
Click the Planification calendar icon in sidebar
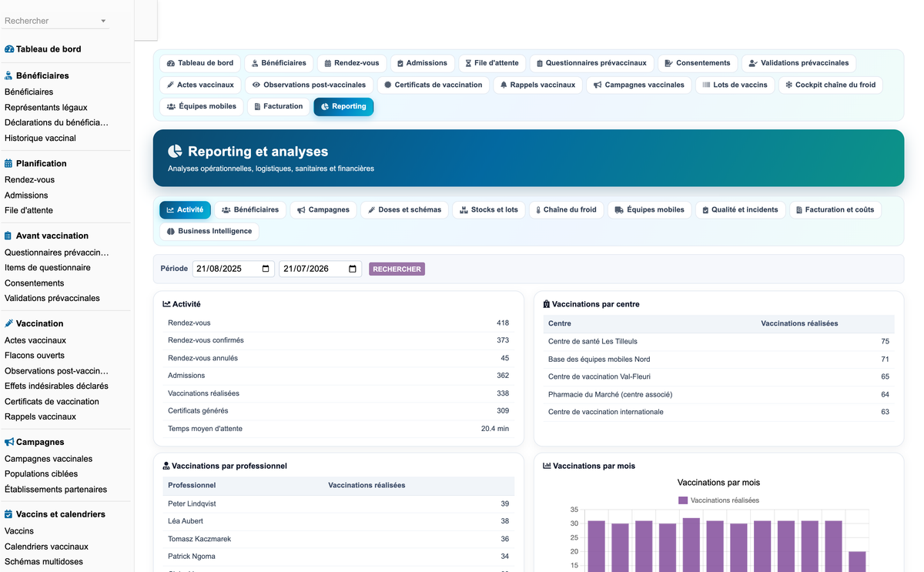(8, 163)
